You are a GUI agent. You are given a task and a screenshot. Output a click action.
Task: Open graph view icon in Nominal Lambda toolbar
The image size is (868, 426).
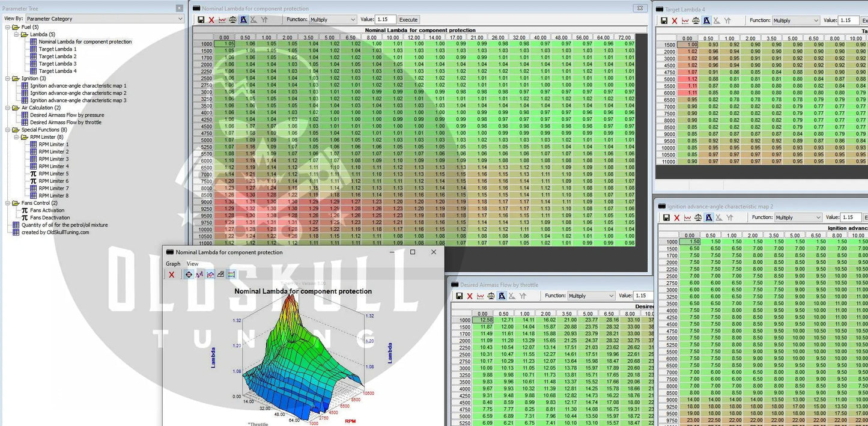(x=222, y=19)
